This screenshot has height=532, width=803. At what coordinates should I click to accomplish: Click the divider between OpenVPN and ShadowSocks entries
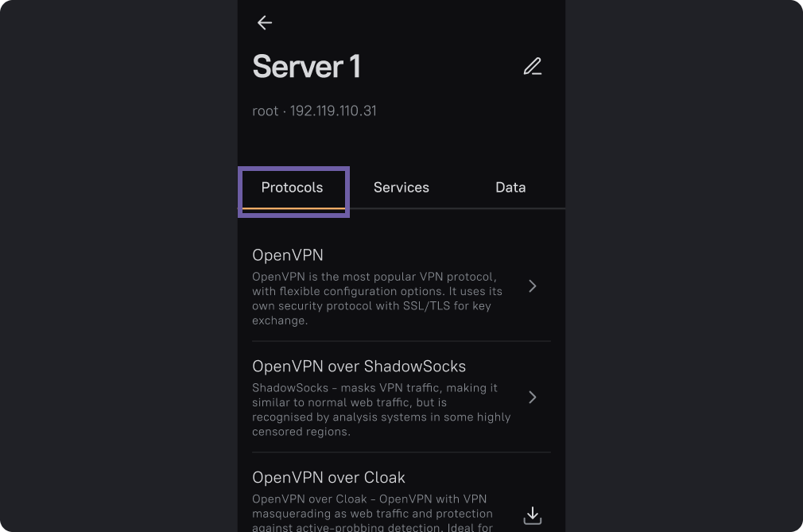coord(401,341)
